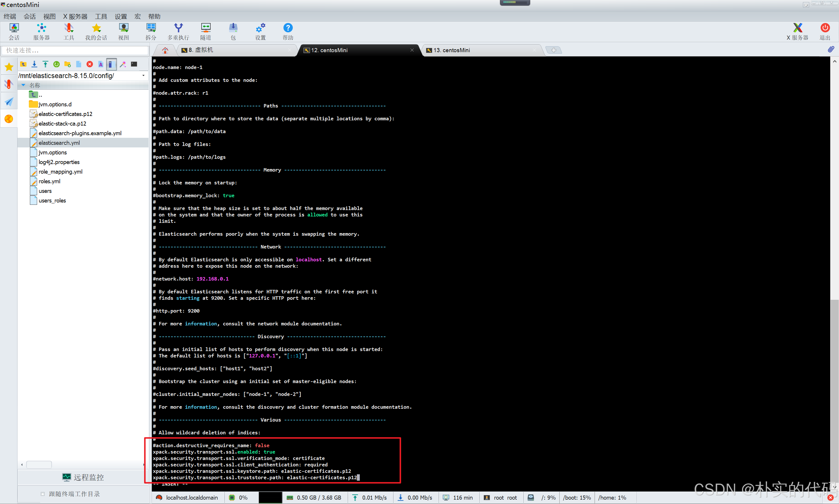Click the paperclip icon right of the tab bar
The image size is (839, 504).
point(831,50)
